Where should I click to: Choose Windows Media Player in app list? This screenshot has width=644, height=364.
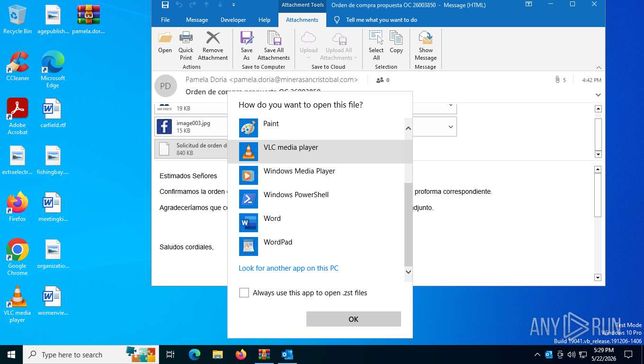[316, 175]
